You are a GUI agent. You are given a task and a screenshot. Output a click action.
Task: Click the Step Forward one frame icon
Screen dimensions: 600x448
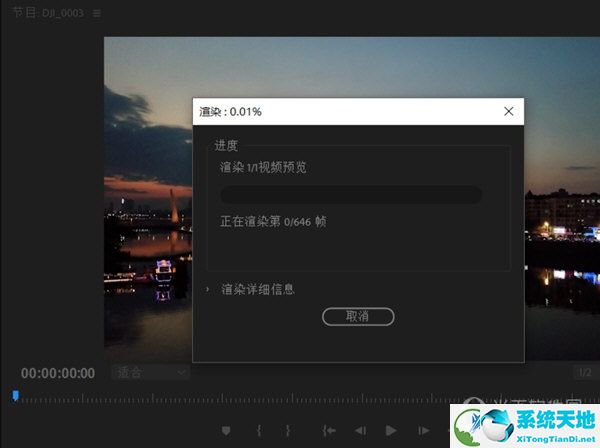[424, 431]
